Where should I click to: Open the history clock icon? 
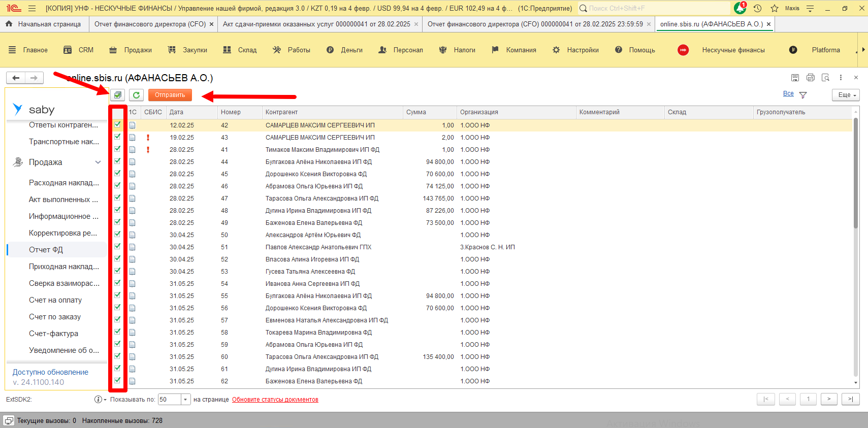[757, 8]
